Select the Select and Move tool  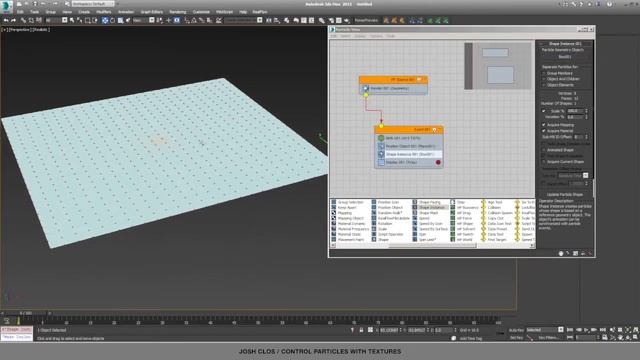pos(105,20)
